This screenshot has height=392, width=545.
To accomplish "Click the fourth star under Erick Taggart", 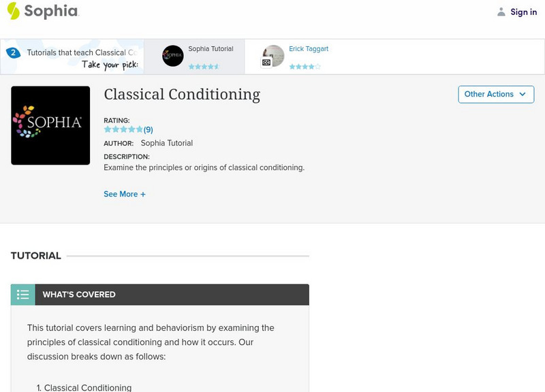I will pyautogui.click(x=310, y=66).
